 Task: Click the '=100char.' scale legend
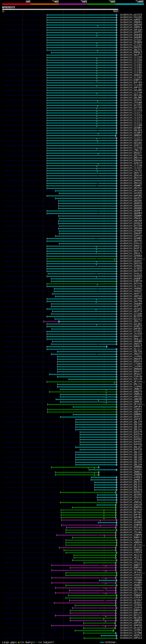click(108, 642)
